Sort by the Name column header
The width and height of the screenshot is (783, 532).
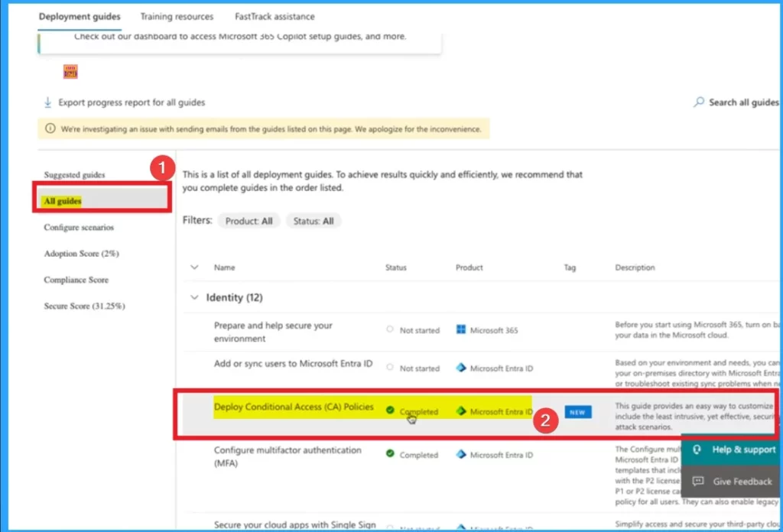224,268
